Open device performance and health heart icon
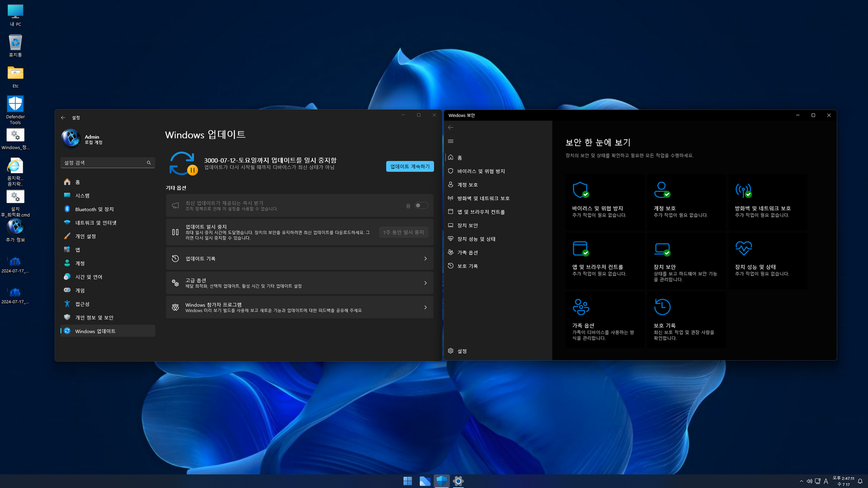868x488 pixels. pos(744,248)
